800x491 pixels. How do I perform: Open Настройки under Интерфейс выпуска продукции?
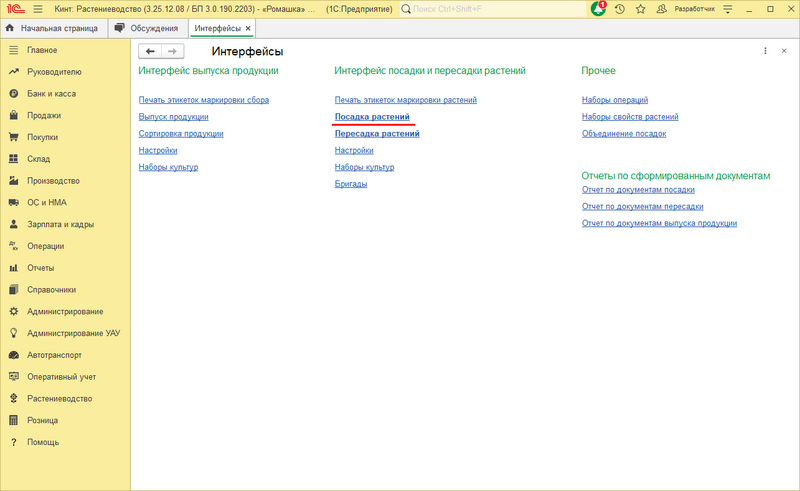click(x=158, y=151)
